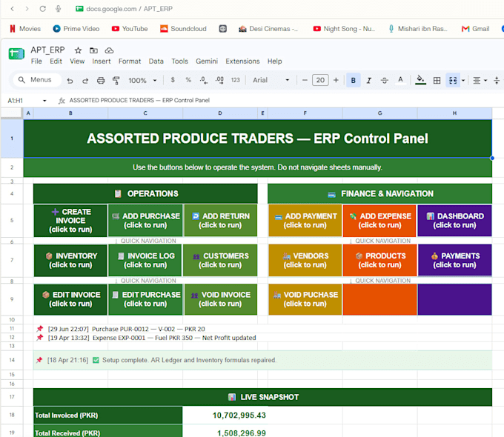Click the Menus search box

pyautogui.click(x=37, y=80)
